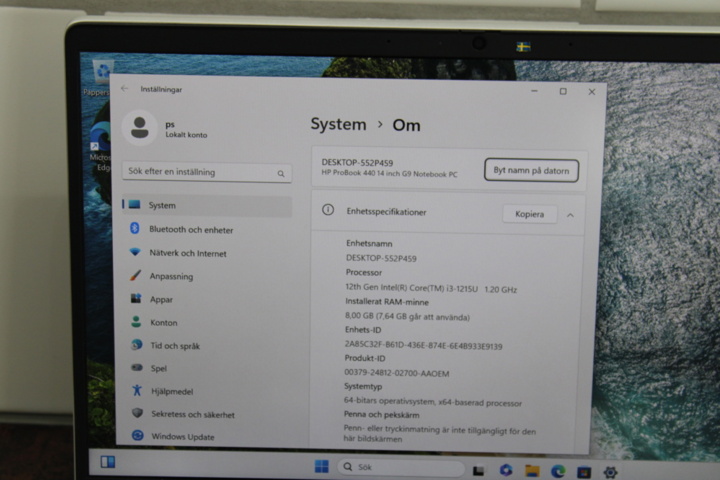Click the back arrow in Inställningar

click(x=124, y=89)
